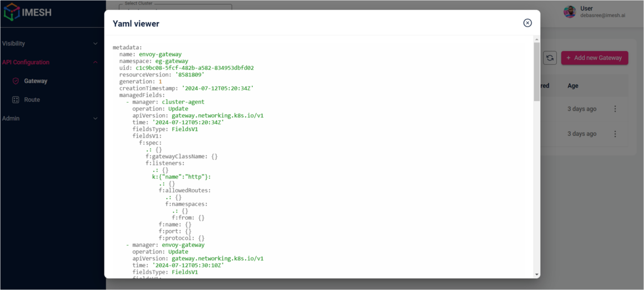Viewport: 644px width, 290px height.
Task: Click the 'metadata:' line
Action: (127, 47)
